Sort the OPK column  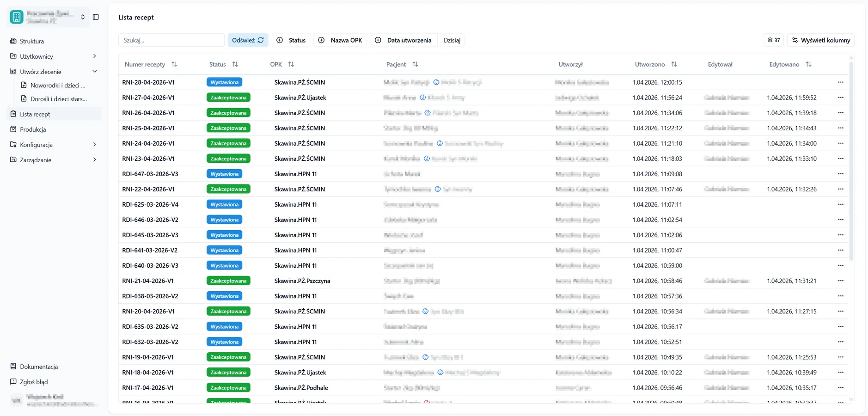(291, 64)
